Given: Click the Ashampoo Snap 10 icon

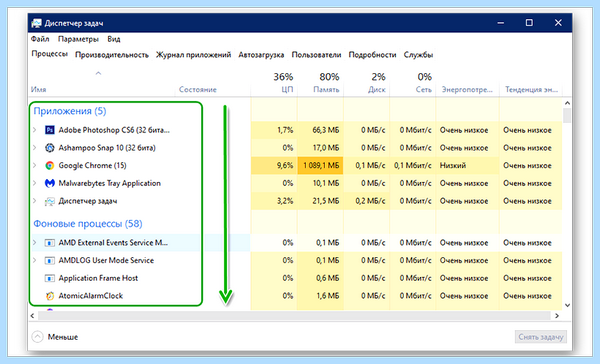Looking at the screenshot, I should tap(50, 148).
